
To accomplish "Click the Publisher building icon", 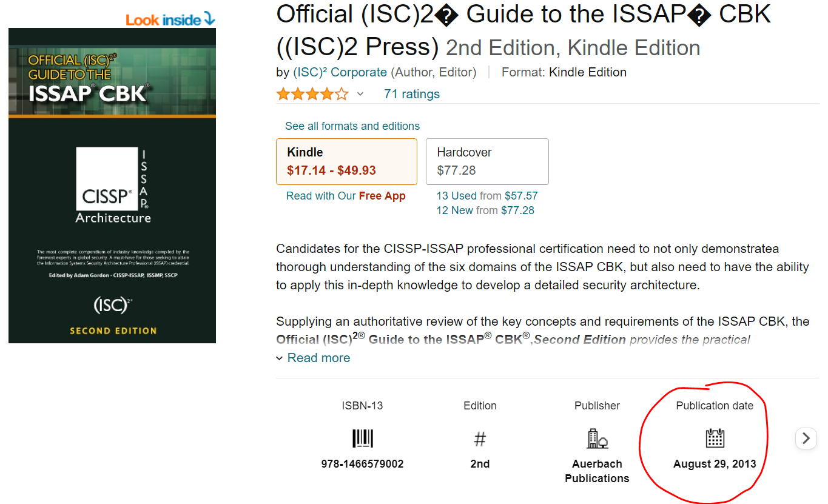I will (x=596, y=438).
